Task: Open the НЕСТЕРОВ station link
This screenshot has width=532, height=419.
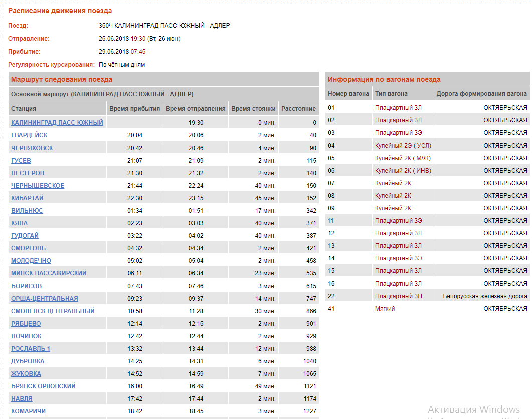Action: tap(28, 173)
